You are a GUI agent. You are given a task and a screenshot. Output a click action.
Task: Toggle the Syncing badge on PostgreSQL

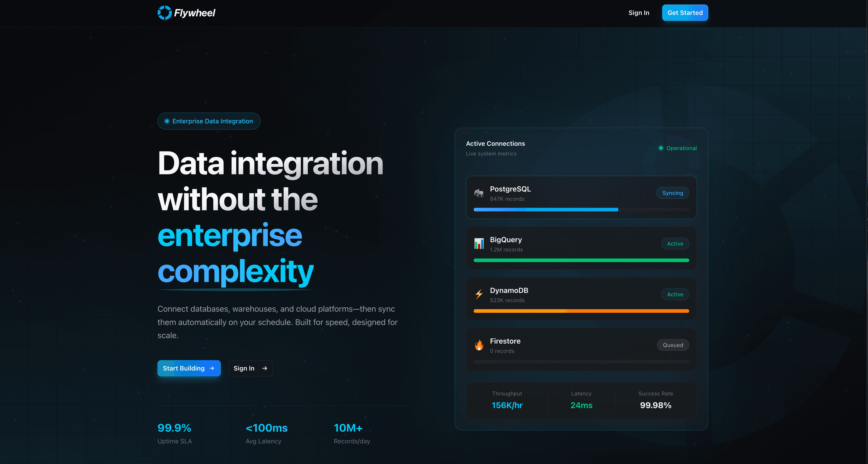(673, 193)
